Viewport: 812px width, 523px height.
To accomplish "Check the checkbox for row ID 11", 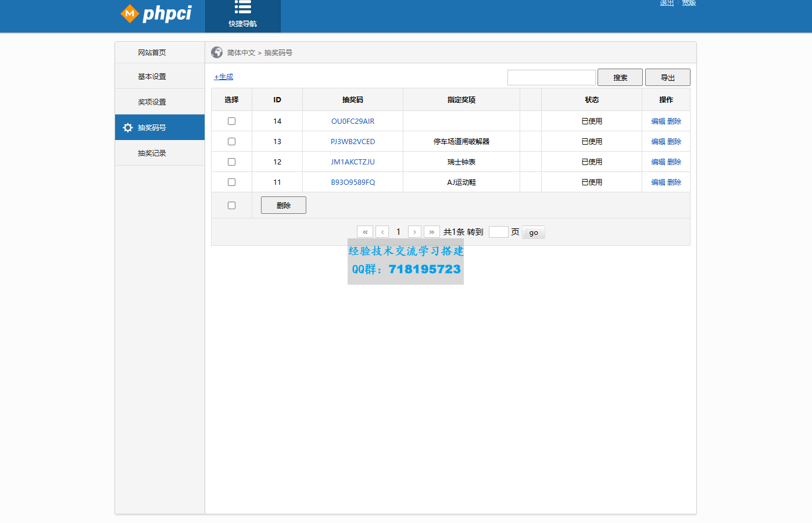I will coord(231,182).
